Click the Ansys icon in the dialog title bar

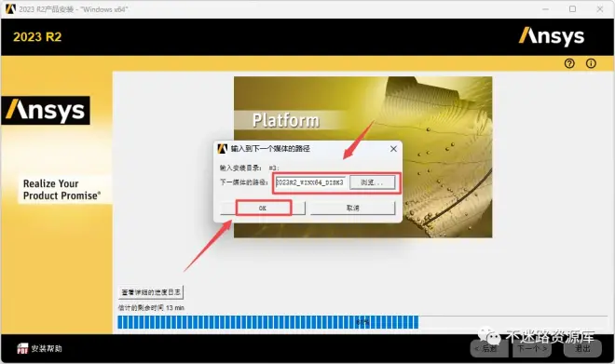pyautogui.click(x=223, y=149)
